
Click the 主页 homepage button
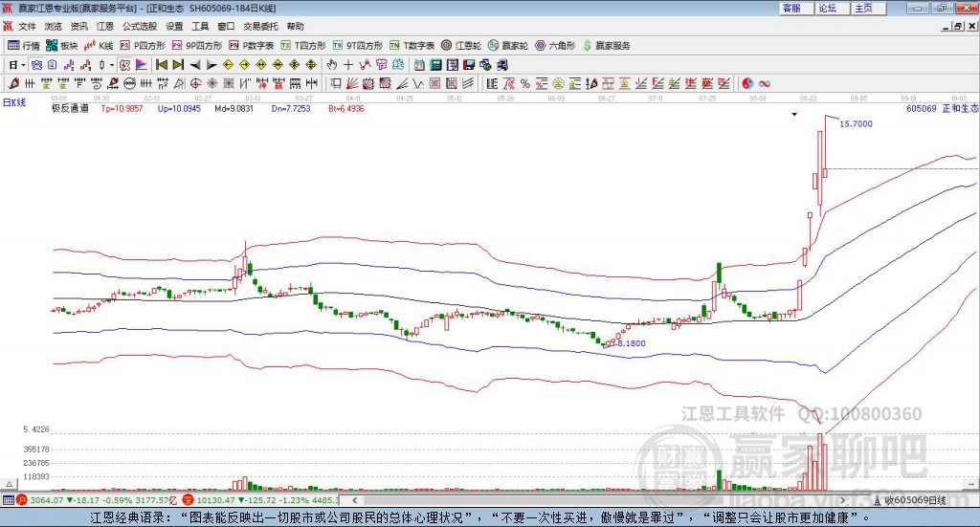pos(868,8)
